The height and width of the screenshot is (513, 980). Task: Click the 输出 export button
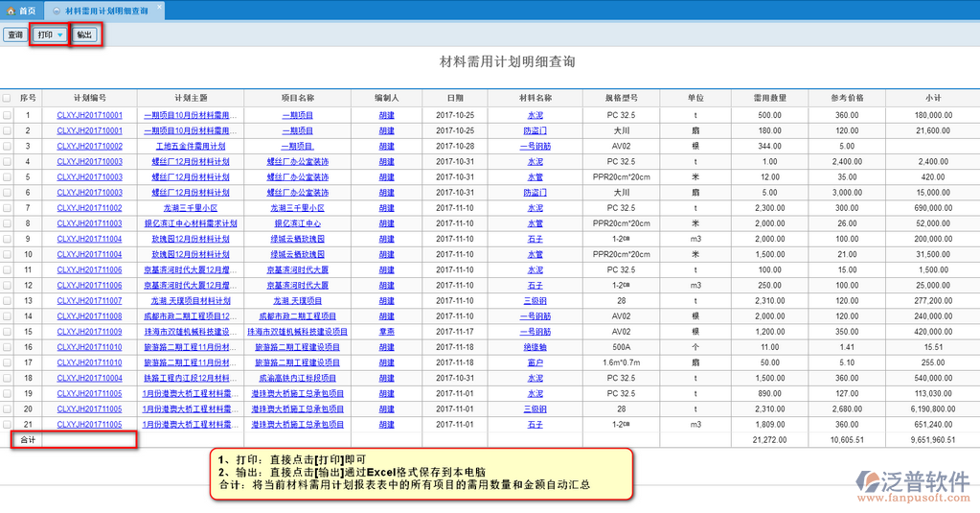coord(84,35)
